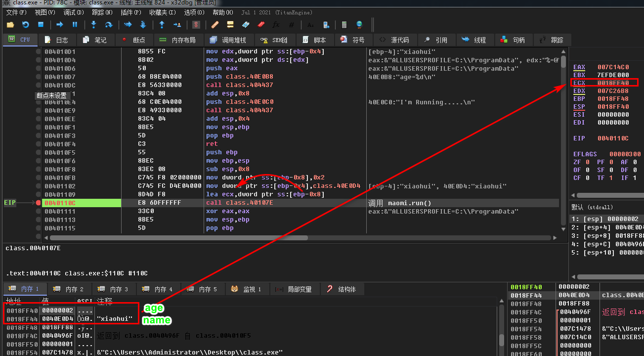
Task: Toggle breakpoint dot at address 004010E9
Action: point(39,110)
